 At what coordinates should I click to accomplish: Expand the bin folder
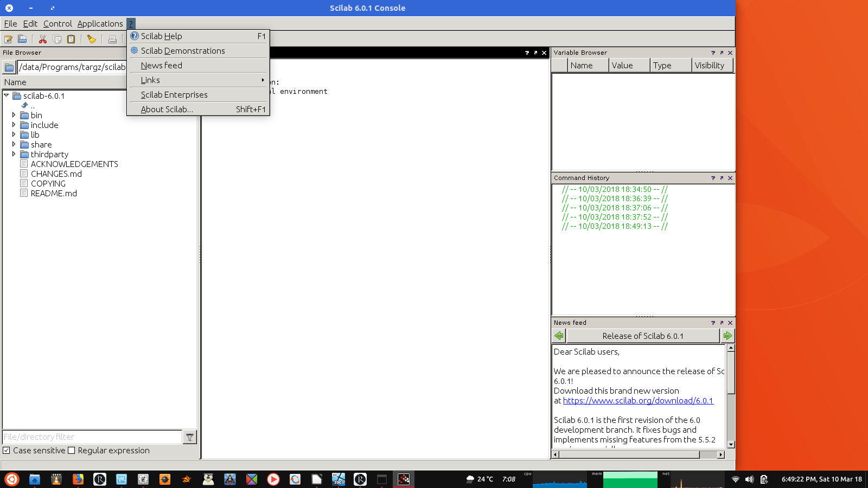(14, 115)
